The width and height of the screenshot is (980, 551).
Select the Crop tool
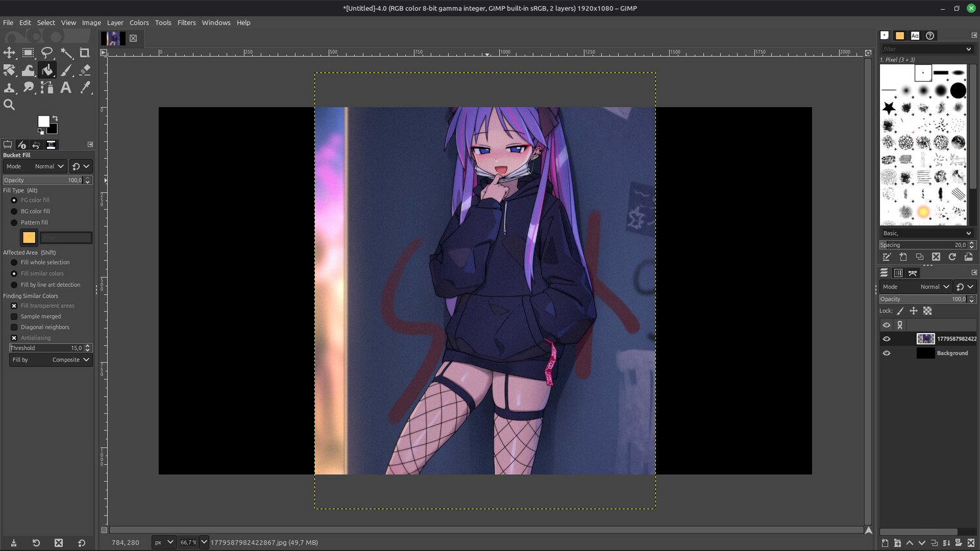[x=85, y=53]
